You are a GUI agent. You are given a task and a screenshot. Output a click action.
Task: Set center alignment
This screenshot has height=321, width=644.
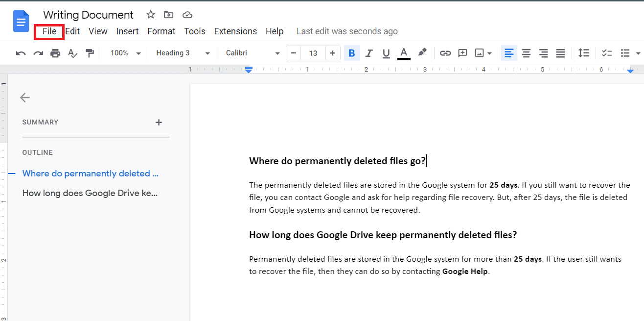[526, 53]
